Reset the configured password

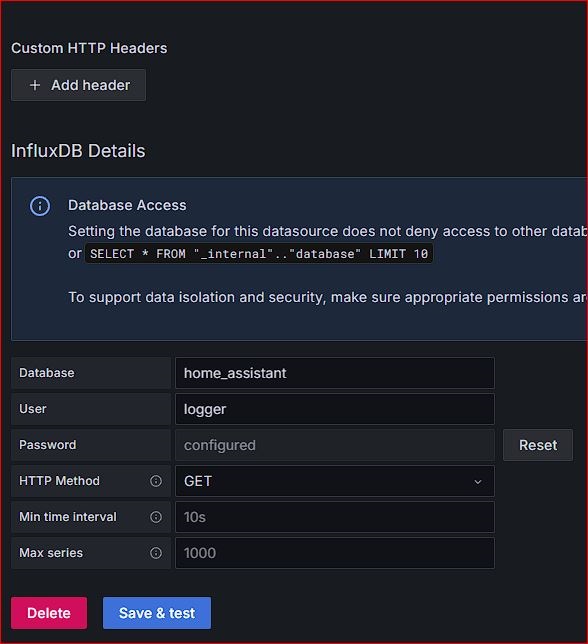(538, 445)
